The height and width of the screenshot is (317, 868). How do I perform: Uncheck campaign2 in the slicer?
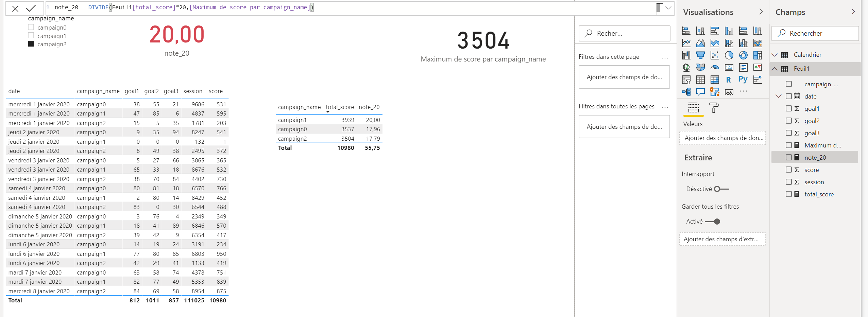pyautogui.click(x=31, y=44)
